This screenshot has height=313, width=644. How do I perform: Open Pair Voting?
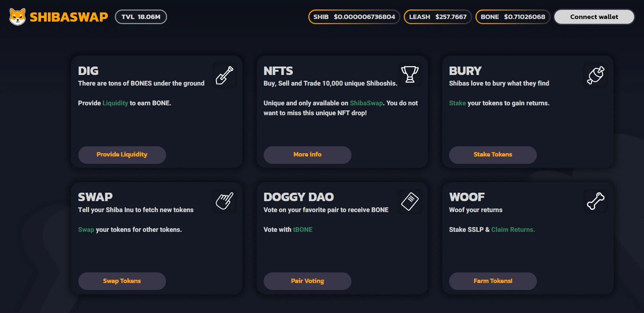click(307, 281)
